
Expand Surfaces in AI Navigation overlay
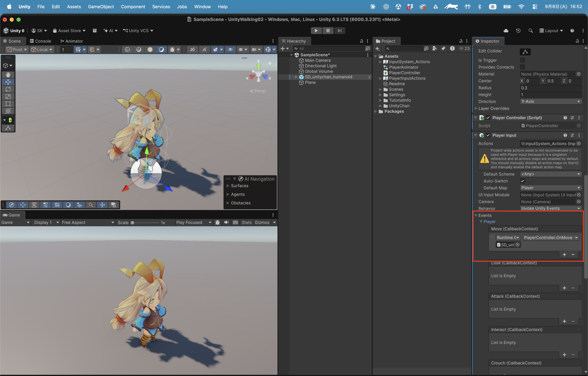(228, 186)
